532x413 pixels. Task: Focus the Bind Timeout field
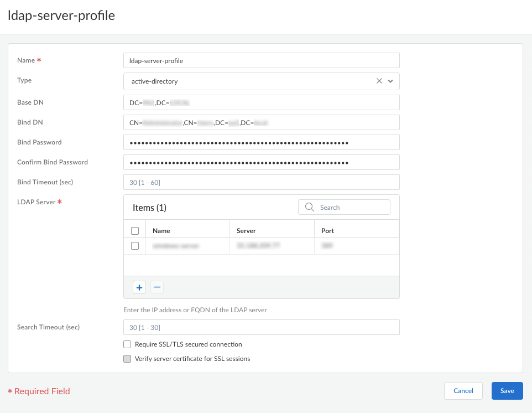tap(261, 182)
